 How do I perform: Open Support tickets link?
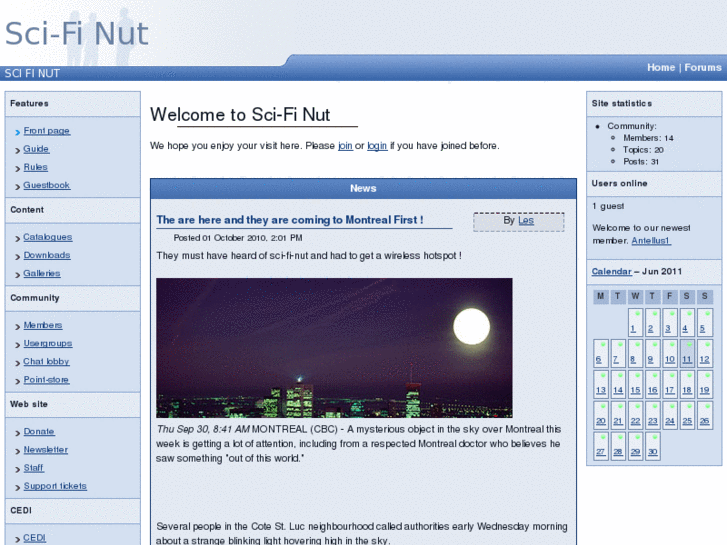tap(55, 486)
